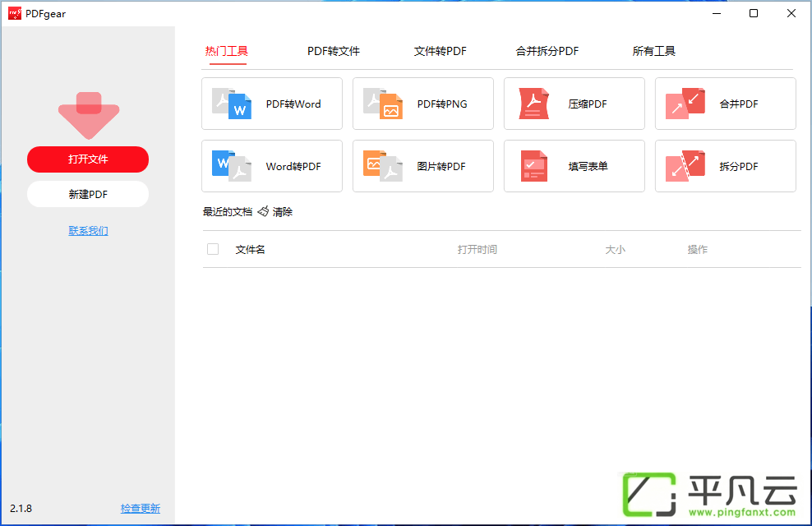Click the 图片转PDF label text

click(441, 167)
